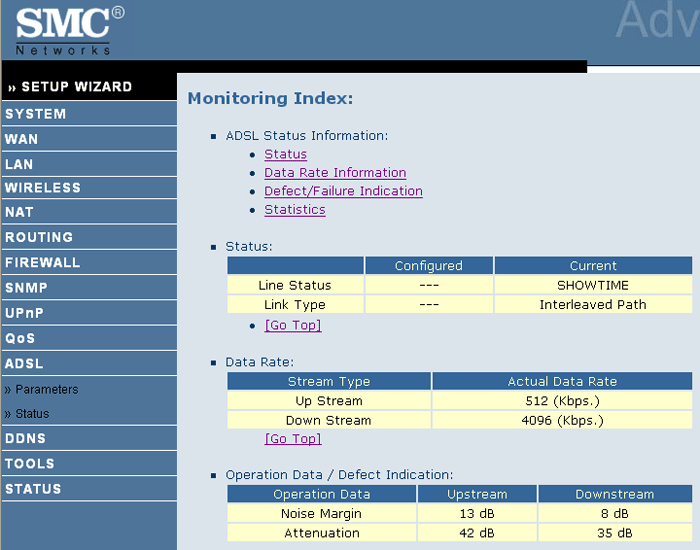
Task: Click the Operation Data / Defect Indication heading
Action: click(339, 475)
